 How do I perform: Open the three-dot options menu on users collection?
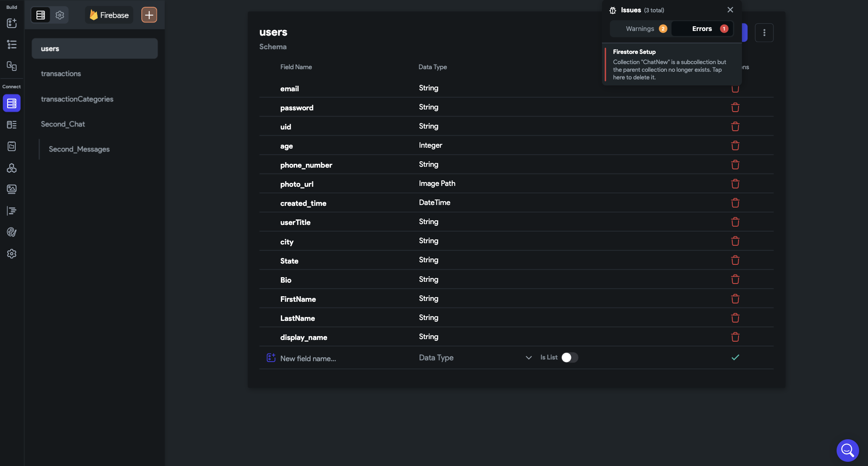coord(764,33)
